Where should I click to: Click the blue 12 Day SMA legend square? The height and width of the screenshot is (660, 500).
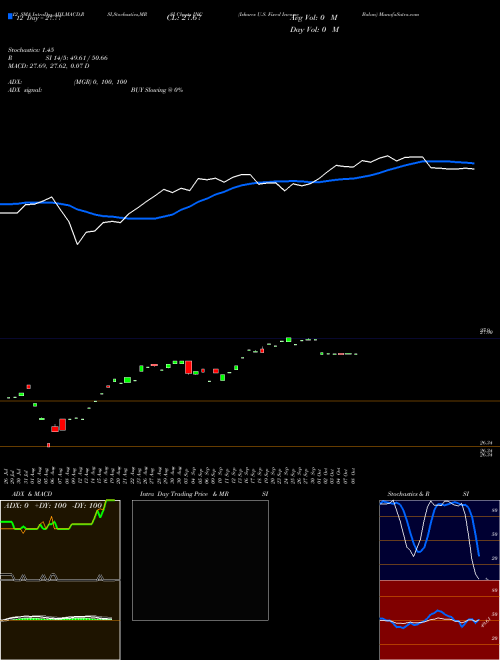tap(10, 16)
